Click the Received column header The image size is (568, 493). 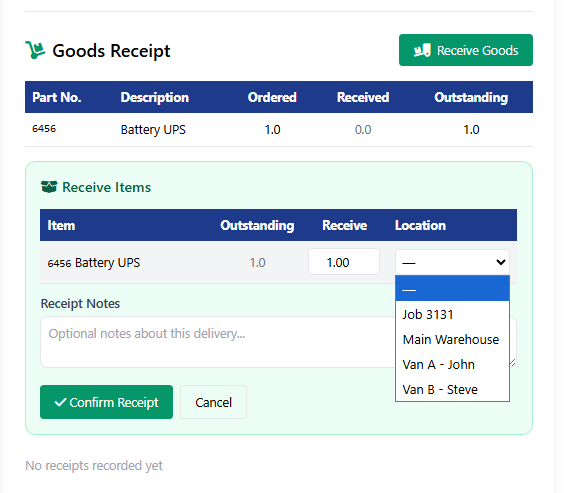coord(363,97)
